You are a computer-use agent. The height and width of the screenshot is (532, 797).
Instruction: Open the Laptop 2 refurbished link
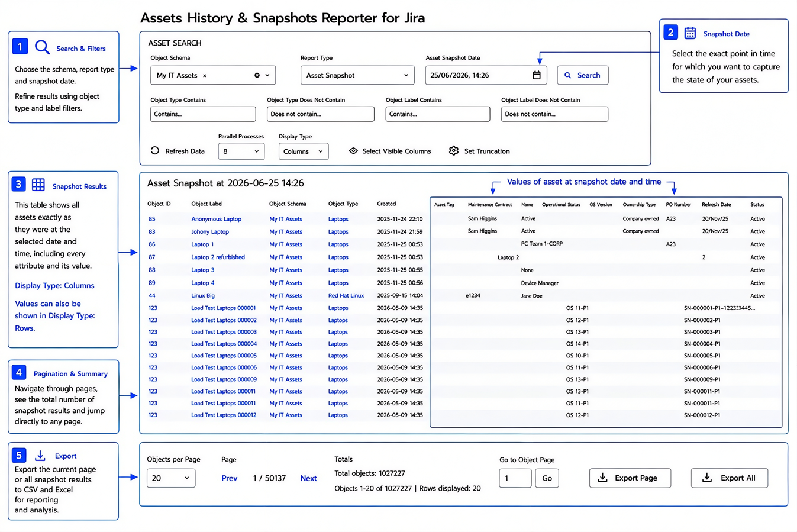[218, 257]
